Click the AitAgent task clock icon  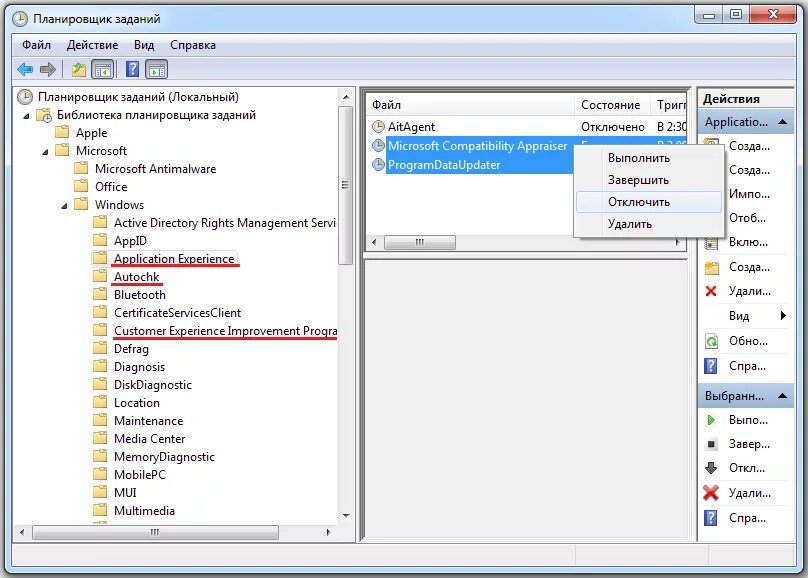point(378,126)
